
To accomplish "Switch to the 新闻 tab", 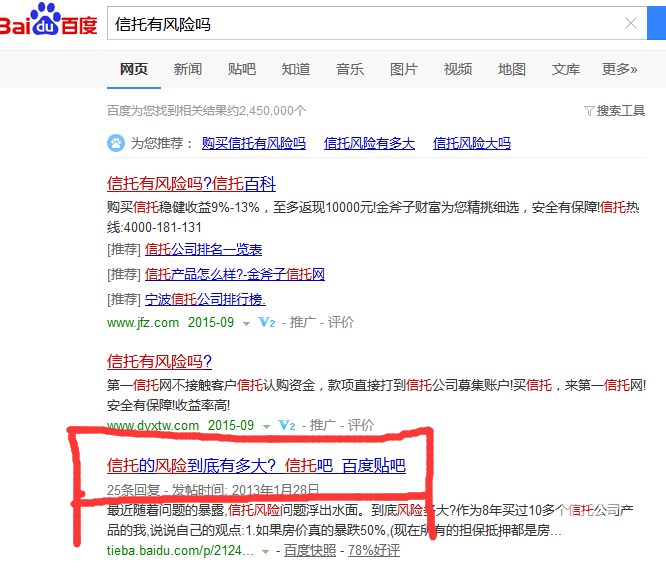I will [188, 69].
